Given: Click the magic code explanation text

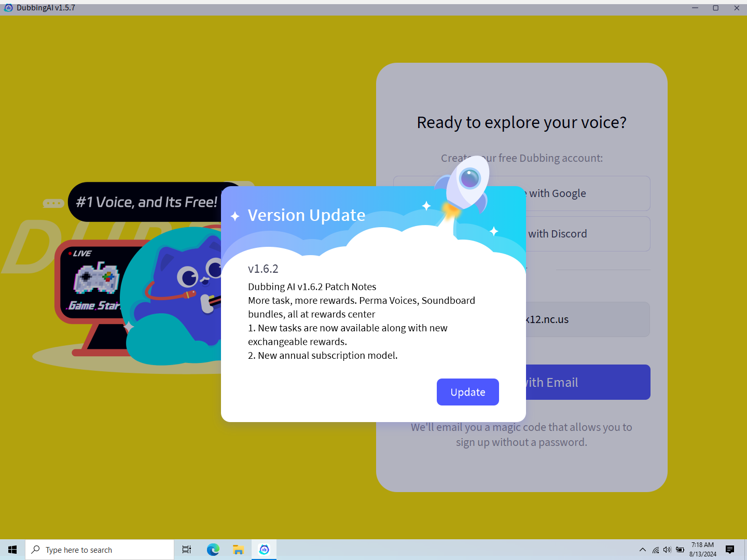Looking at the screenshot, I should click(x=521, y=435).
